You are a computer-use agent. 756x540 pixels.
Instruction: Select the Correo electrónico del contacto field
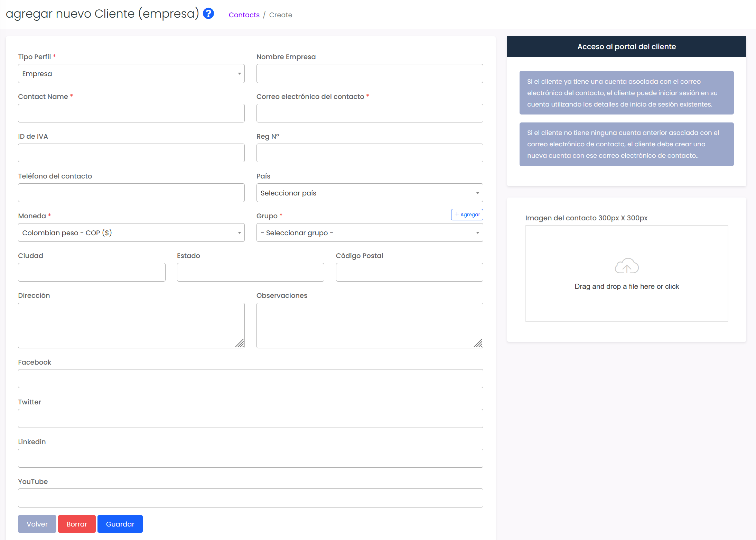pos(369,113)
